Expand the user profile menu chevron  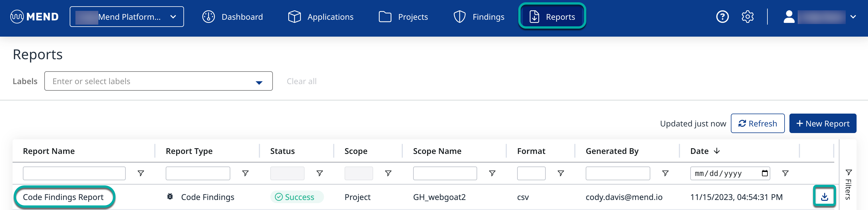853,17
